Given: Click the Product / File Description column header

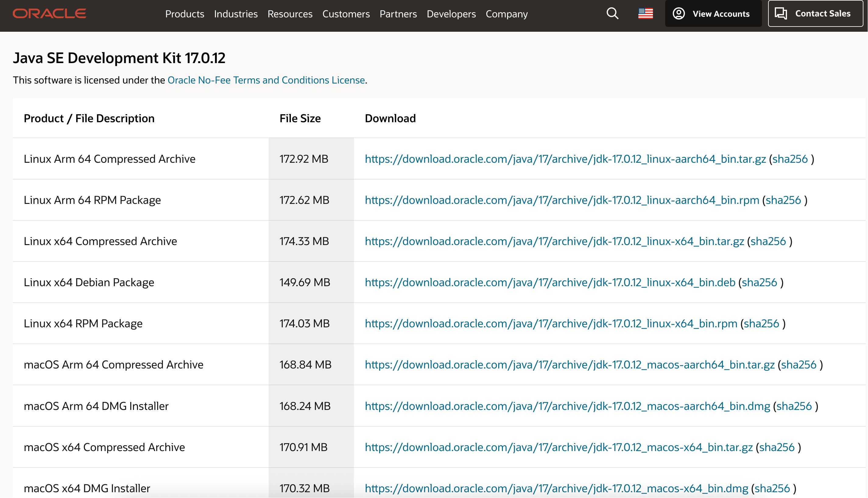Looking at the screenshot, I should pos(89,118).
